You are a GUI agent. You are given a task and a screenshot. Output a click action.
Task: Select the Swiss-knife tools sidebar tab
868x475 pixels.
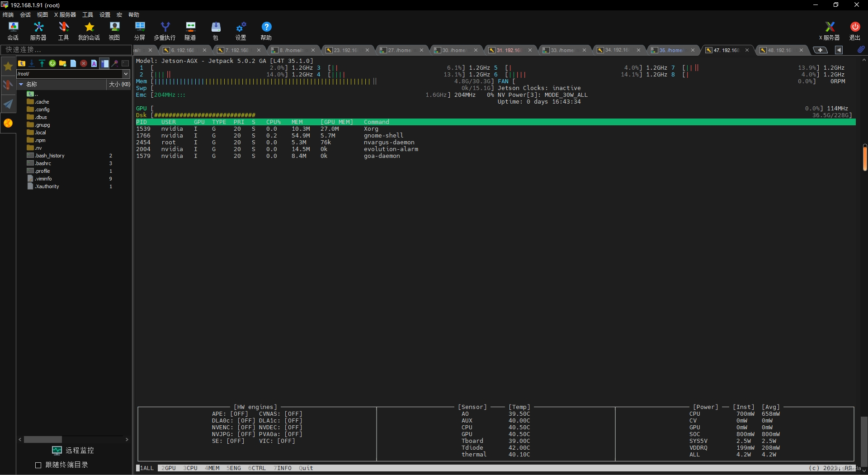click(x=8, y=85)
